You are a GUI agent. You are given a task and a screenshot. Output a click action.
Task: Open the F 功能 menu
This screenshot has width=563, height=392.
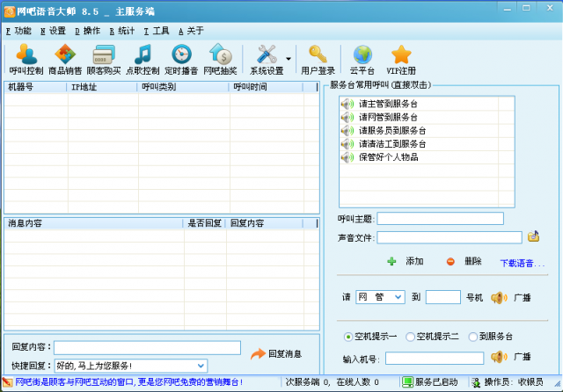pyautogui.click(x=18, y=31)
